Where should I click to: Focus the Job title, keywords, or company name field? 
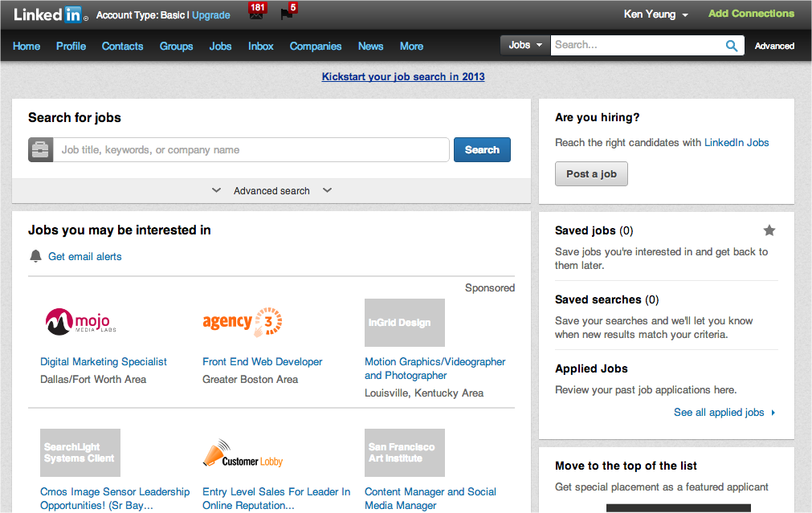[251, 149]
